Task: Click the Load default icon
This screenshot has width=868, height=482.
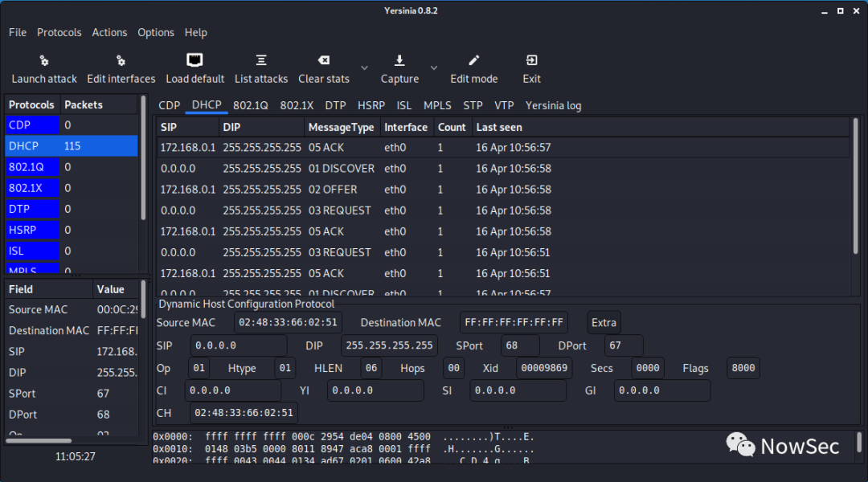Action: (x=194, y=61)
